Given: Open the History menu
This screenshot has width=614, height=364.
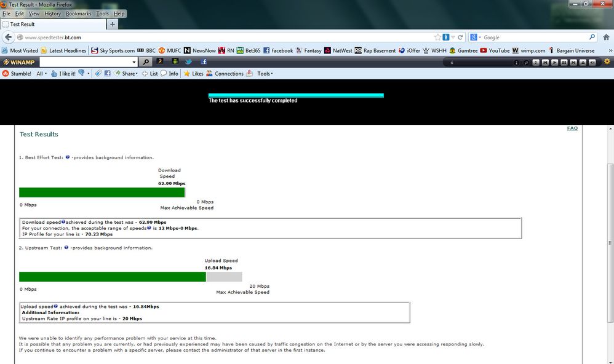Looking at the screenshot, I should [x=52, y=14].
